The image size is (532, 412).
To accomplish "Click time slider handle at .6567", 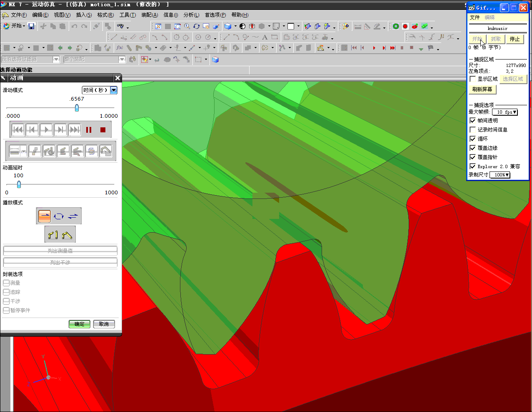I will click(77, 108).
